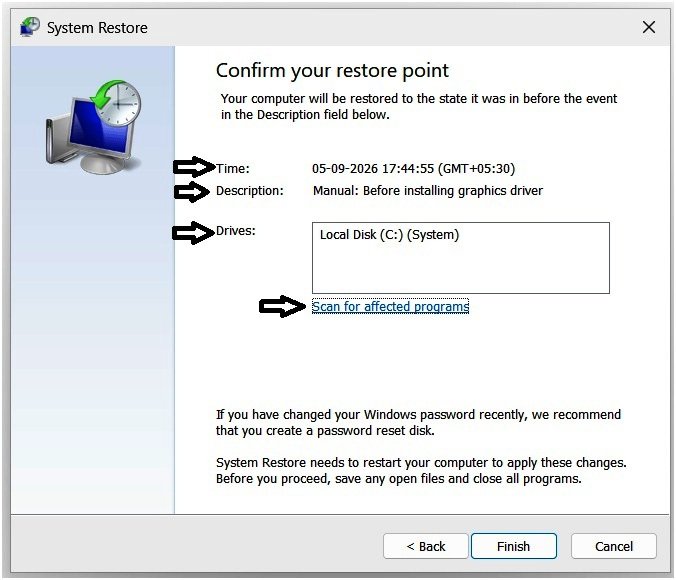This screenshot has width=676, height=580.
Task: Click the Time: label
Action: (x=233, y=169)
